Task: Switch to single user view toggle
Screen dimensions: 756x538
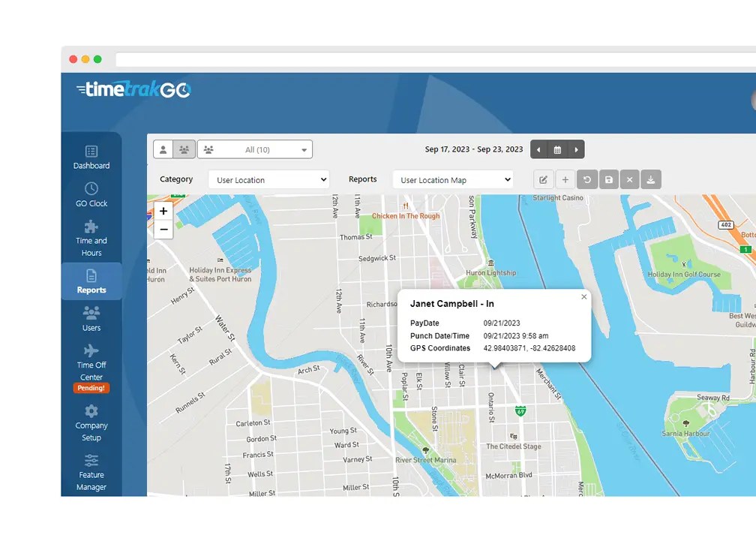Action: coord(163,149)
